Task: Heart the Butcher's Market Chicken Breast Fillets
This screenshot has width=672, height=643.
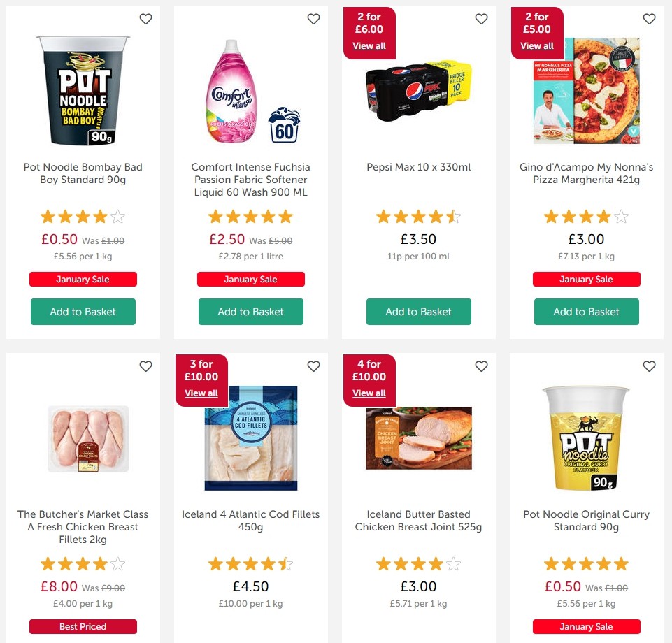Action: point(145,366)
